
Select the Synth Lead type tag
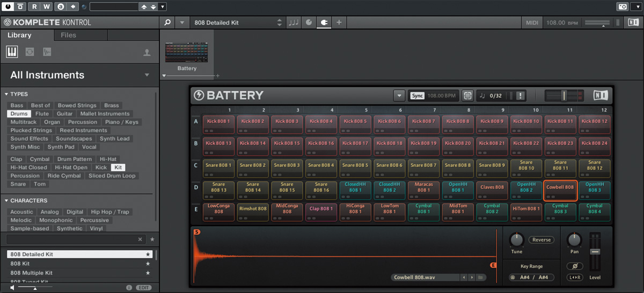pyautogui.click(x=115, y=139)
